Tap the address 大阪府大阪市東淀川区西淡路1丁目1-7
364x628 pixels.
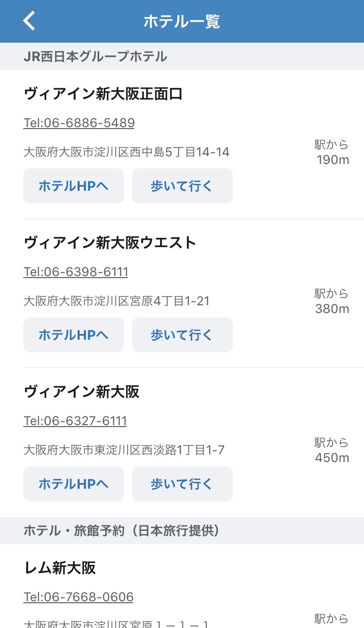coord(124,450)
